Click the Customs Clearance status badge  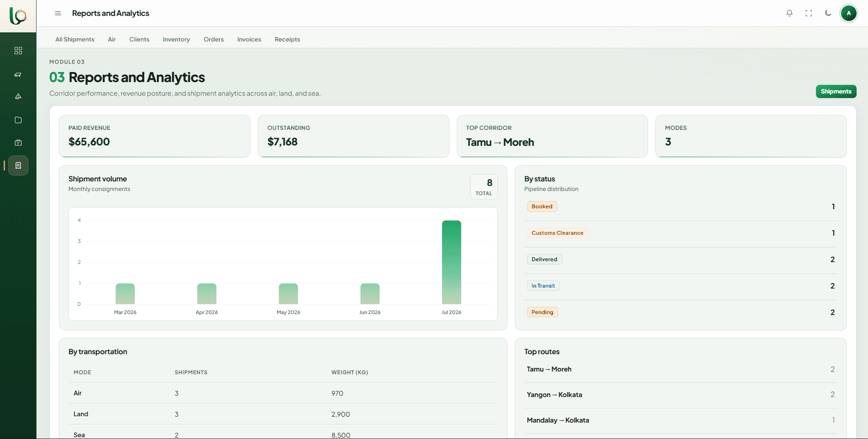[557, 233]
